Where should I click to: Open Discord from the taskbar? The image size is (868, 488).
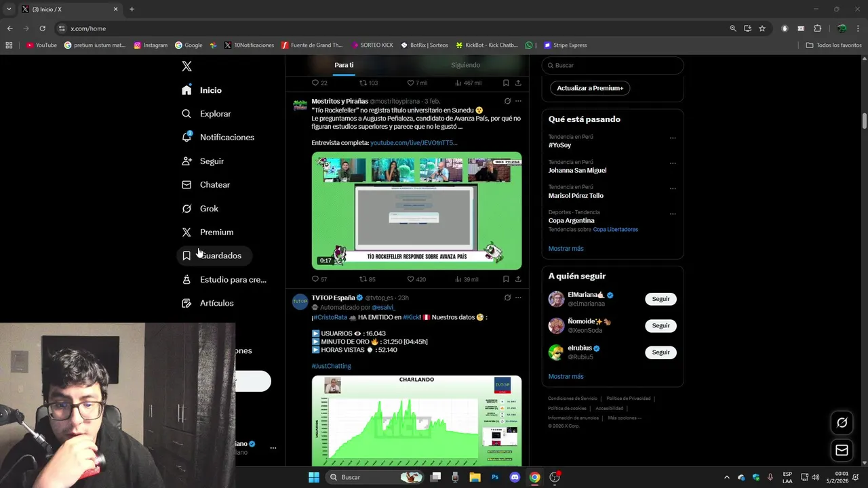515,477
